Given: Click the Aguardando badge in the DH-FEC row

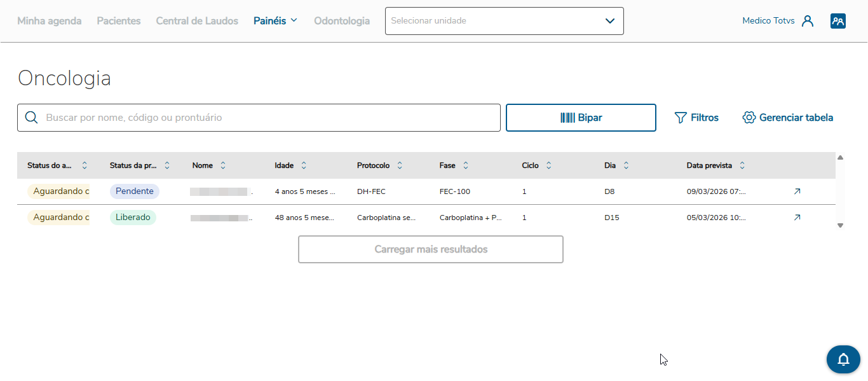Looking at the screenshot, I should pyautogui.click(x=58, y=191).
